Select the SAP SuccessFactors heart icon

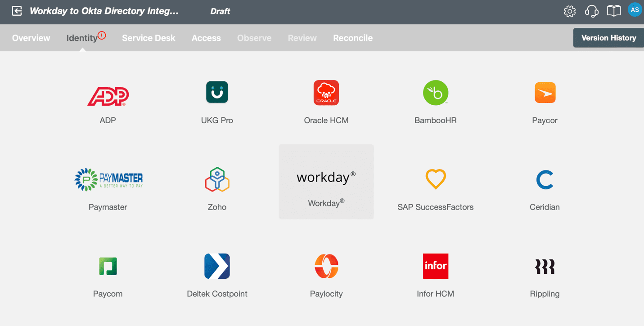(435, 179)
